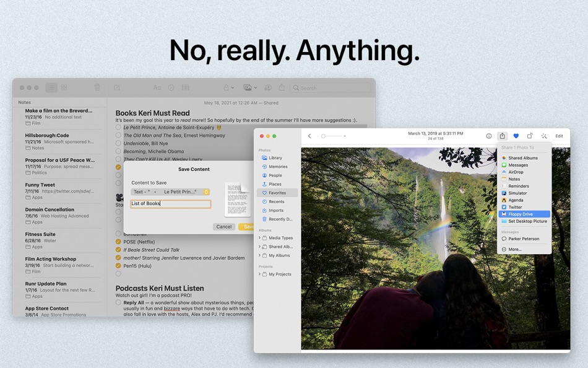Click Cancel in Save Content dialog
This screenshot has width=588, height=368.
[224, 226]
